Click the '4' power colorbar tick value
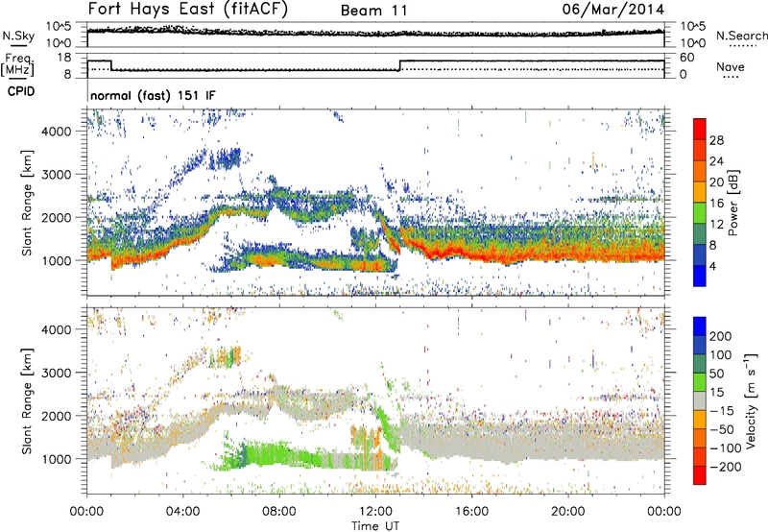The height and width of the screenshot is (532, 768). [x=712, y=266]
